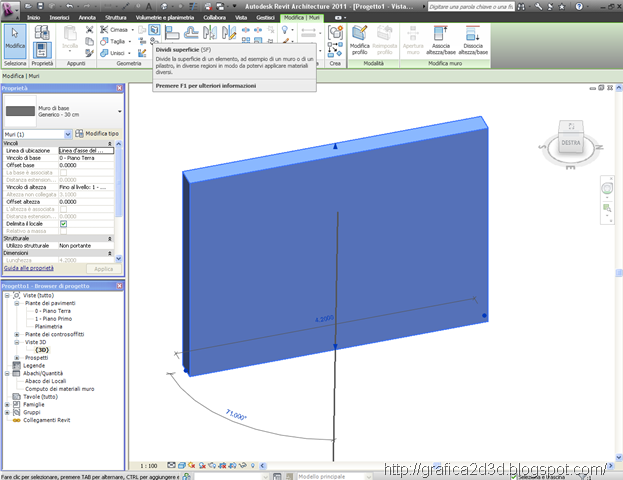
Task: Select the Incolla paste icon
Action: (x=70, y=37)
